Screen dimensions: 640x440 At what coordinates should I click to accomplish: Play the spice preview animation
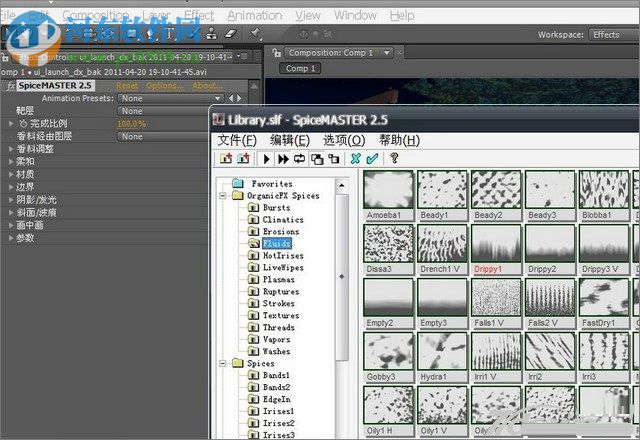[x=266, y=159]
